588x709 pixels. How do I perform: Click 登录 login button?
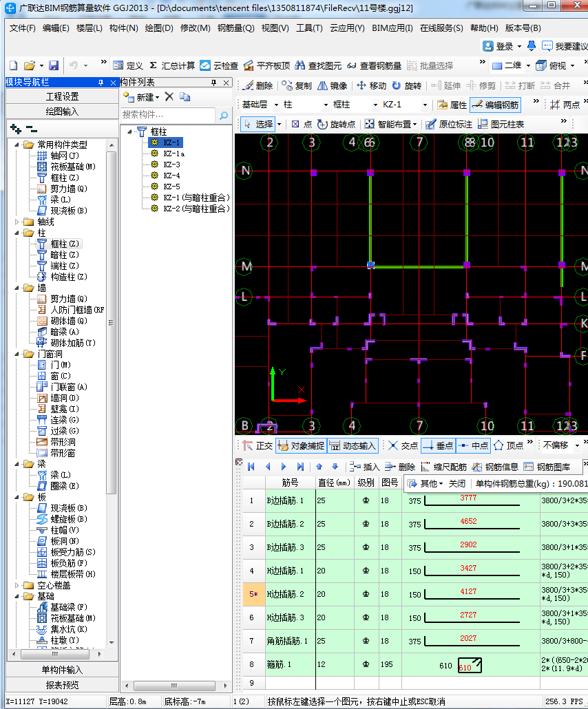coord(498,46)
